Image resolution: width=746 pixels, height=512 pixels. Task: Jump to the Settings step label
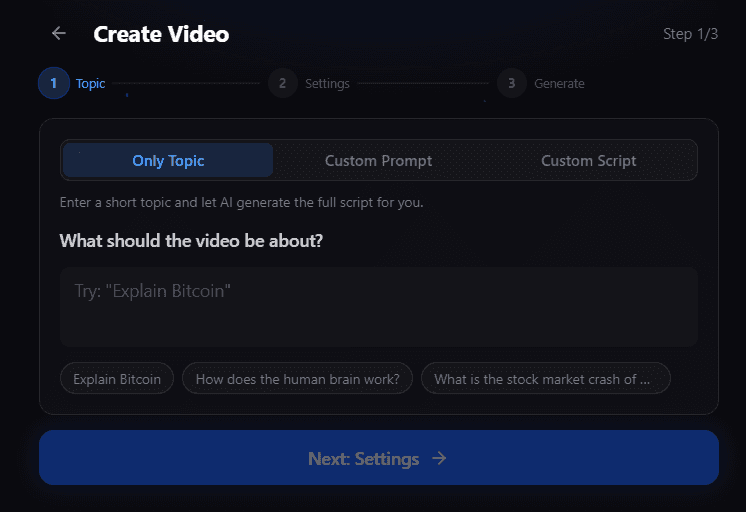327,83
